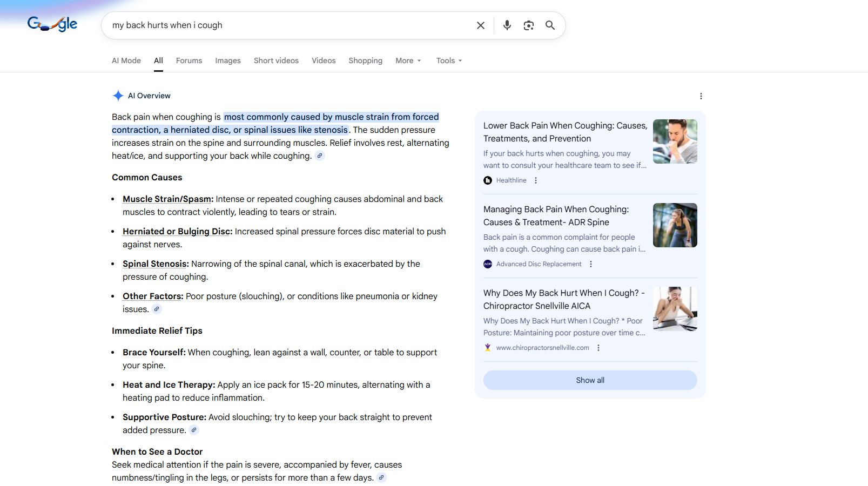Open source link icon after Supportive Posture
This screenshot has height=486, width=868.
tap(194, 430)
